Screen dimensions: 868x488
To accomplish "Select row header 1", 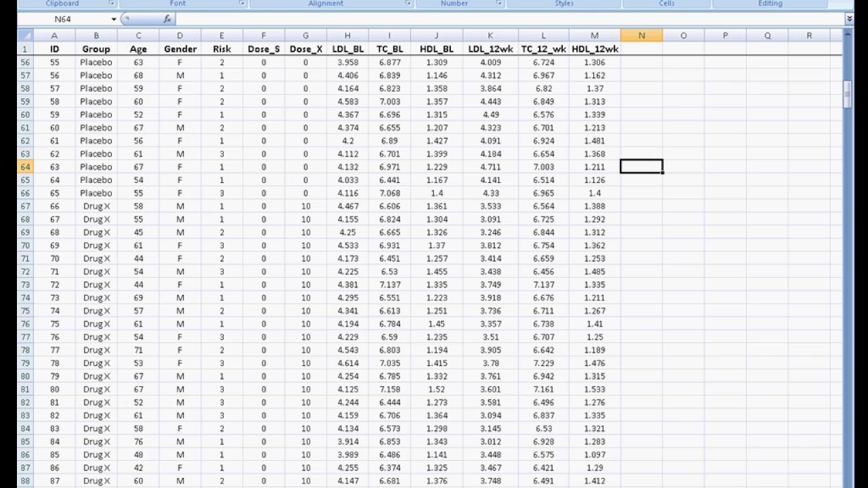I will pyautogui.click(x=25, y=49).
